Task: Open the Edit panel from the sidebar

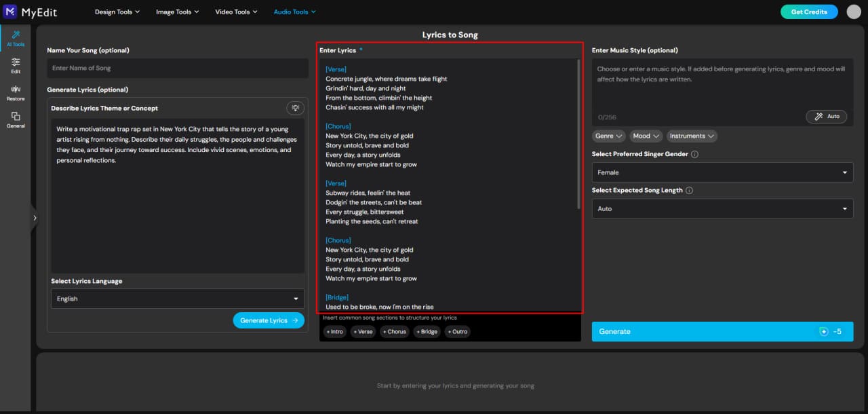Action: pos(15,66)
